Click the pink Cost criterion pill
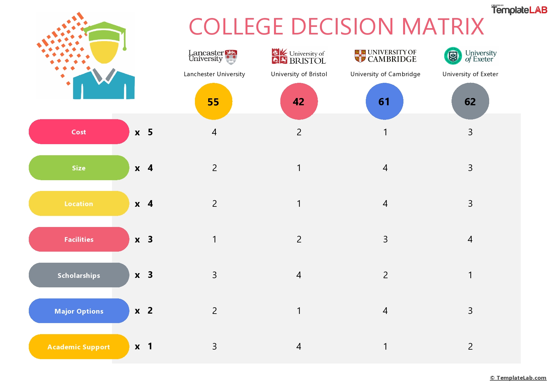 coord(79,132)
